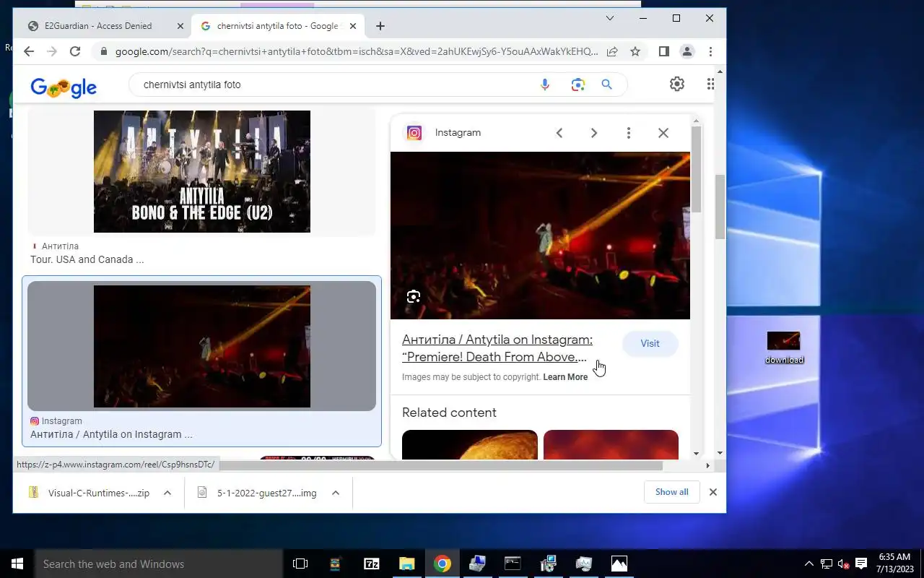Open the Windows Start menu
Image resolution: width=924 pixels, height=578 pixels.
[17, 564]
